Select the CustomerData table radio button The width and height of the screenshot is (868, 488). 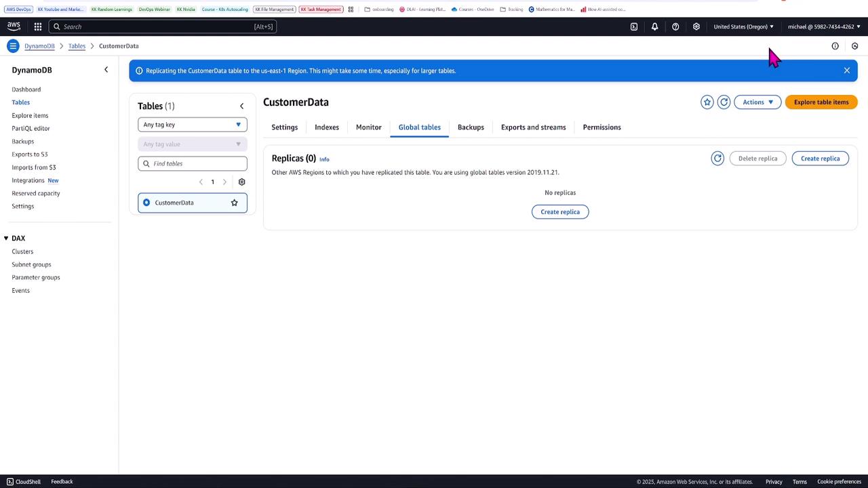tap(146, 203)
